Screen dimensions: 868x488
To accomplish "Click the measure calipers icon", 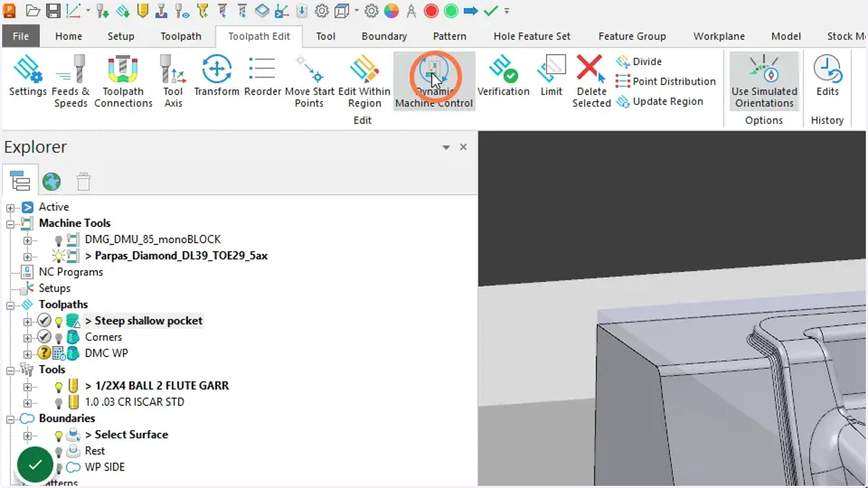I will (411, 11).
